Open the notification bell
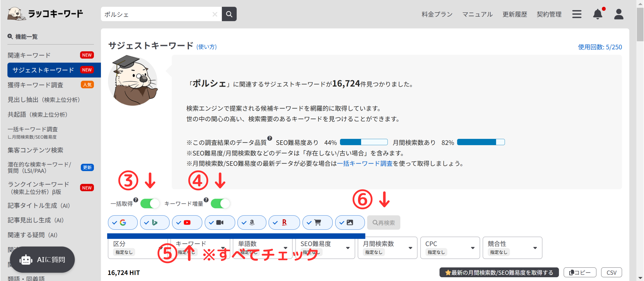The width and height of the screenshot is (644, 281). pyautogui.click(x=597, y=14)
